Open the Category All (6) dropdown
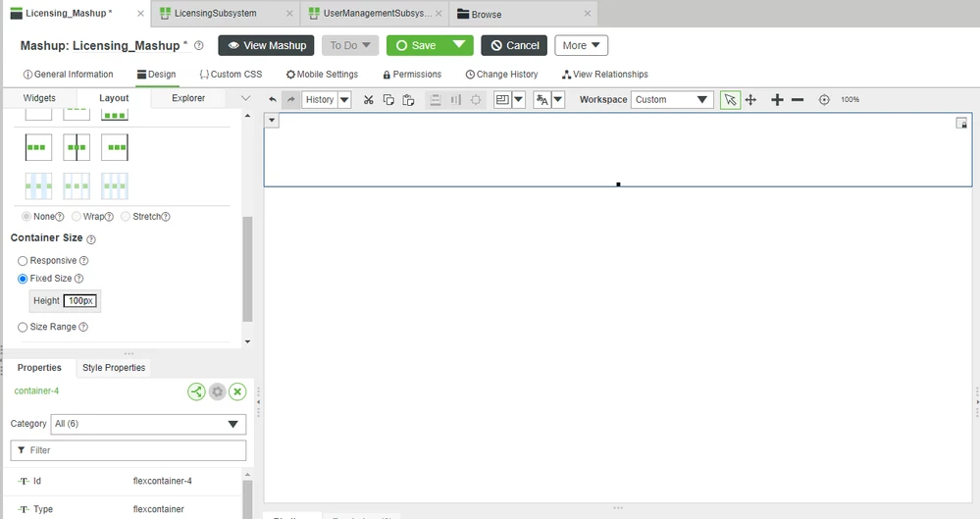Image resolution: width=980 pixels, height=519 pixels. pos(148,424)
